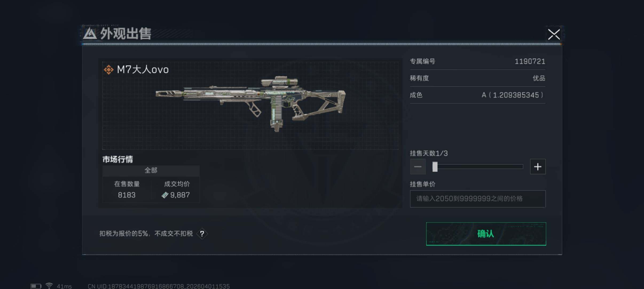Click the Wi-Fi signal icon
The image size is (644, 289).
coord(49,286)
